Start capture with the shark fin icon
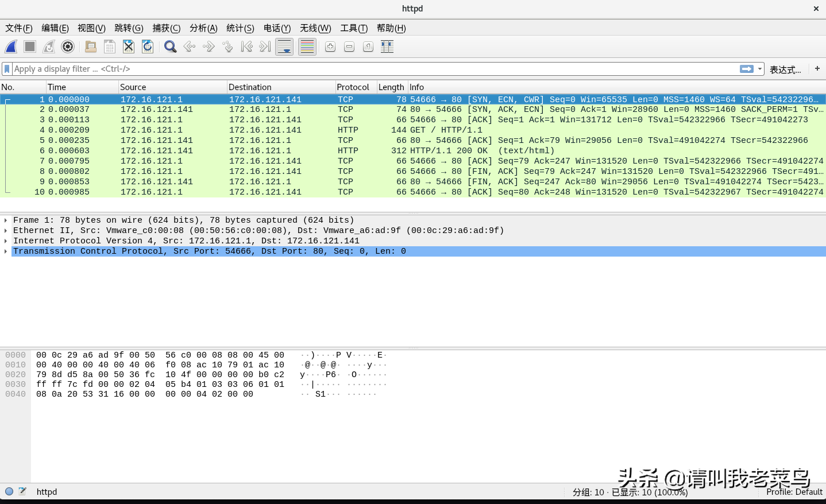This screenshot has width=826, height=504. [x=11, y=47]
